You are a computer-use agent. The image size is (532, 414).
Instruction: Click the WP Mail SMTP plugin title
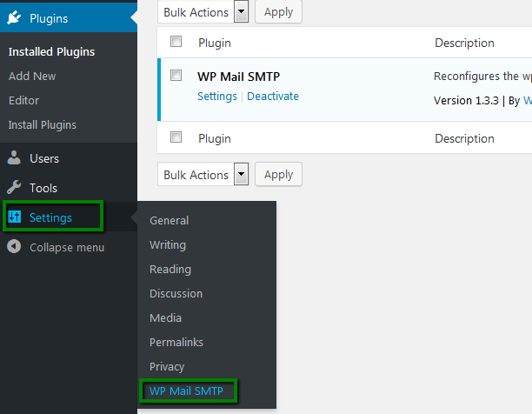238,77
